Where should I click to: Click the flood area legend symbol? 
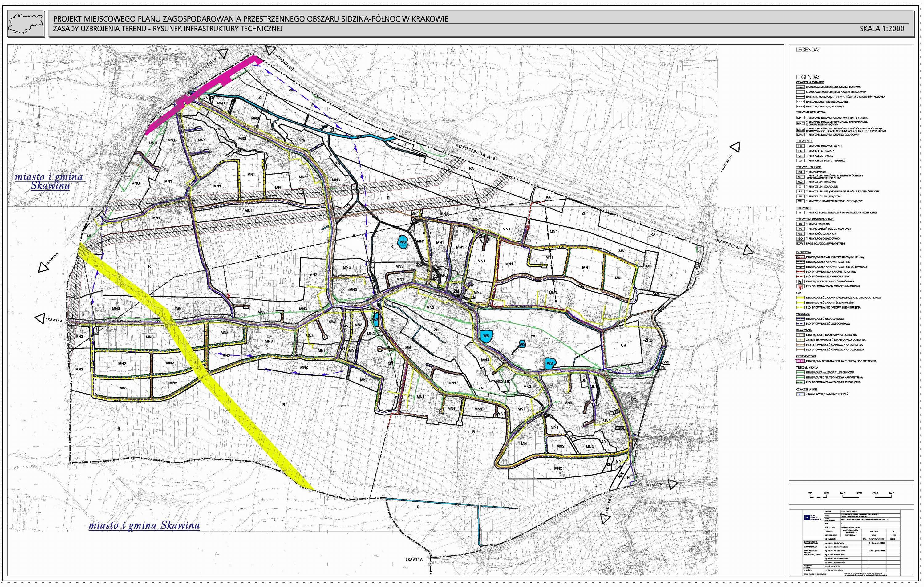pos(800,394)
